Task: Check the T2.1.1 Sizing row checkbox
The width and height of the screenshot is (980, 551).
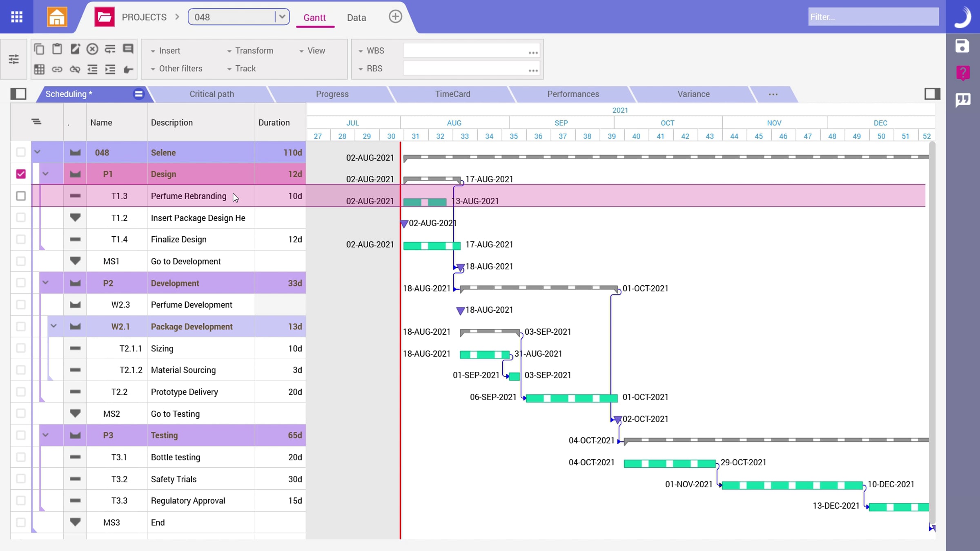Action: click(21, 348)
